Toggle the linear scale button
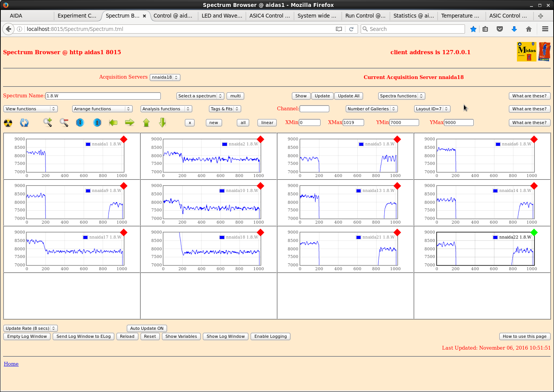 click(267, 123)
